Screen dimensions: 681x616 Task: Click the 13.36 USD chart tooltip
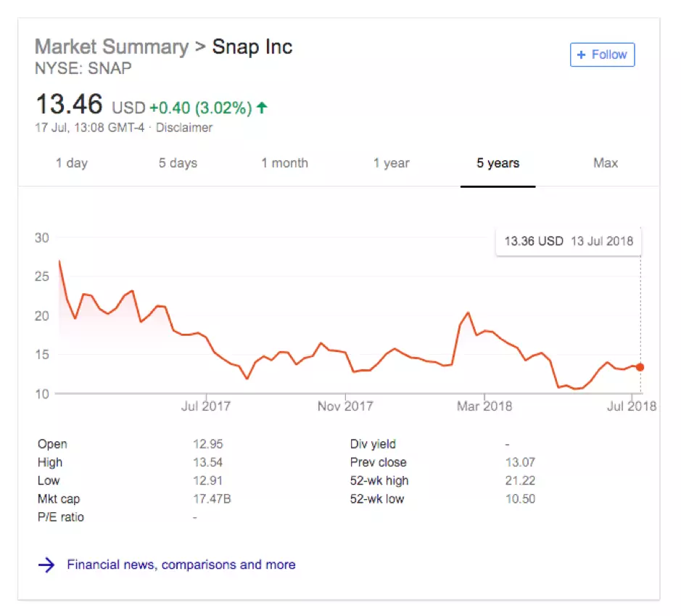point(569,241)
